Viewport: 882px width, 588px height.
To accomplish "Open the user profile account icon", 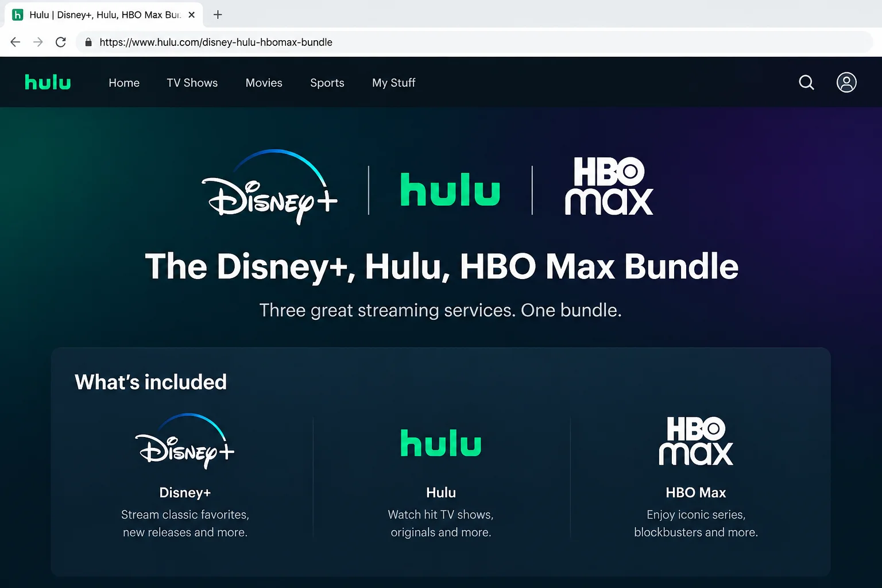I will pos(846,83).
